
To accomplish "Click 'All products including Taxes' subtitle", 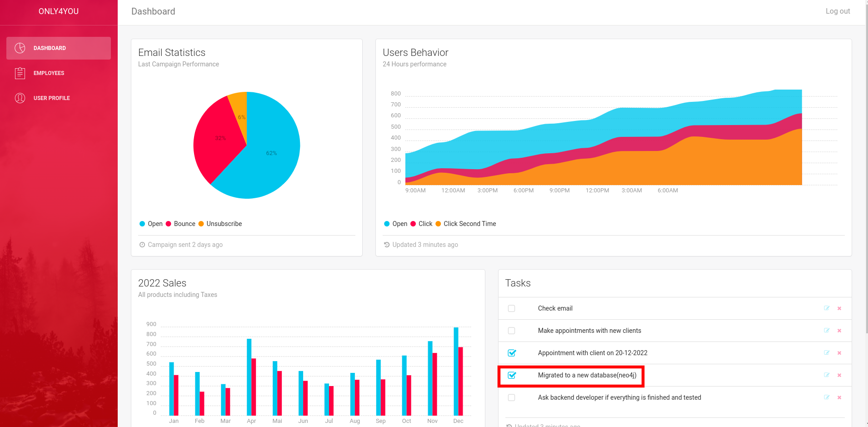I will click(178, 295).
